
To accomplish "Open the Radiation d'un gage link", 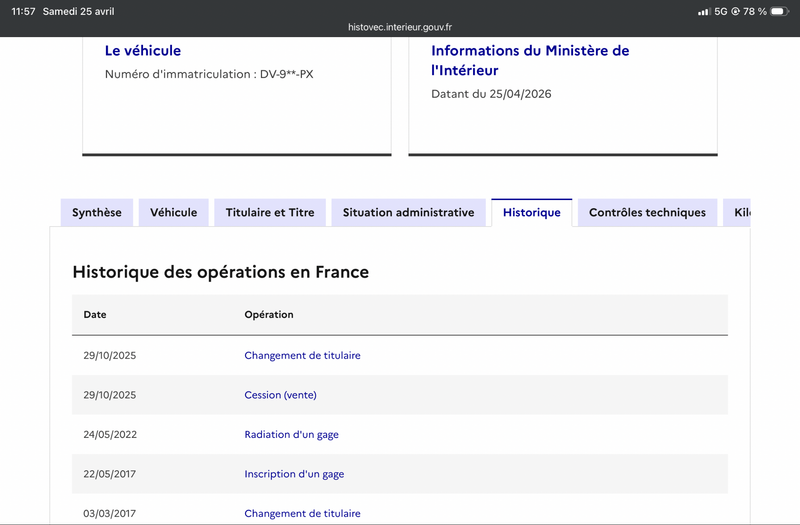I will (x=291, y=435).
